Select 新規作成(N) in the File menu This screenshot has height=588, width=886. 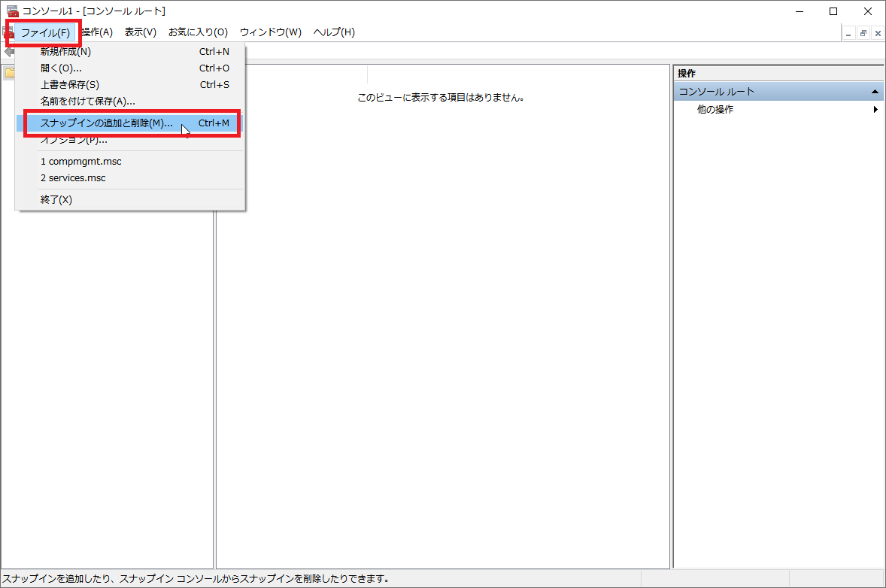click(65, 52)
